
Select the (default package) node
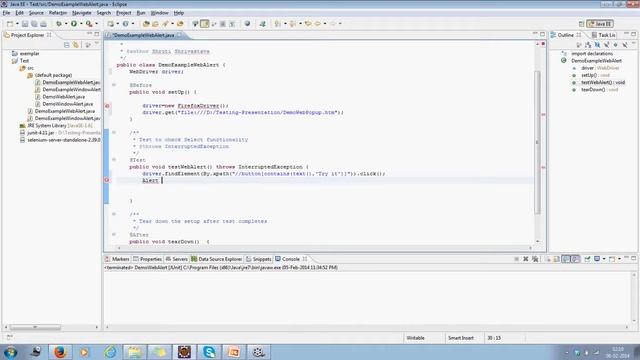(x=53, y=75)
